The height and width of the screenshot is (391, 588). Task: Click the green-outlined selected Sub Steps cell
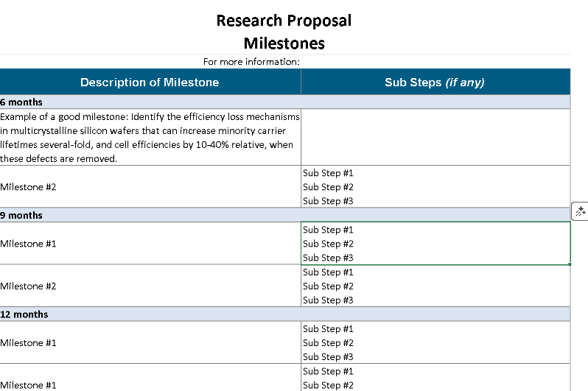(435, 244)
